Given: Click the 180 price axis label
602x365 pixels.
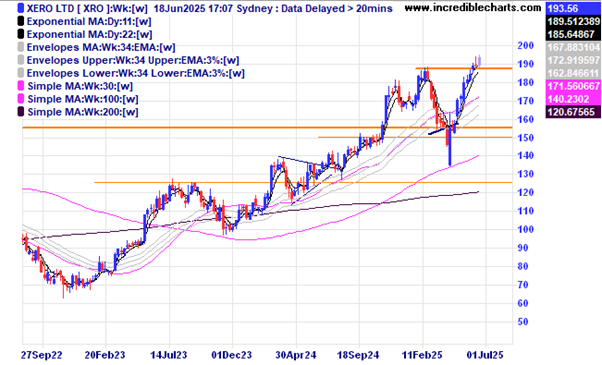Looking at the screenshot, I should click(x=526, y=83).
